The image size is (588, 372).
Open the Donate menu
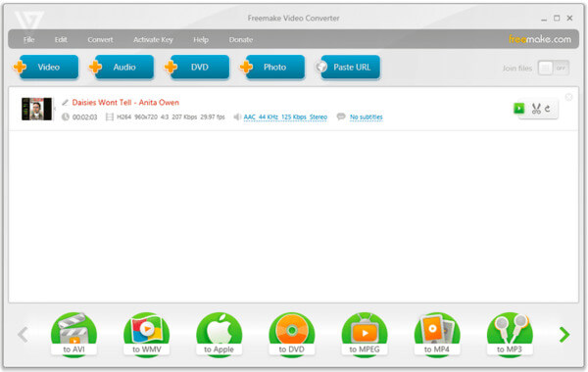[x=241, y=40]
